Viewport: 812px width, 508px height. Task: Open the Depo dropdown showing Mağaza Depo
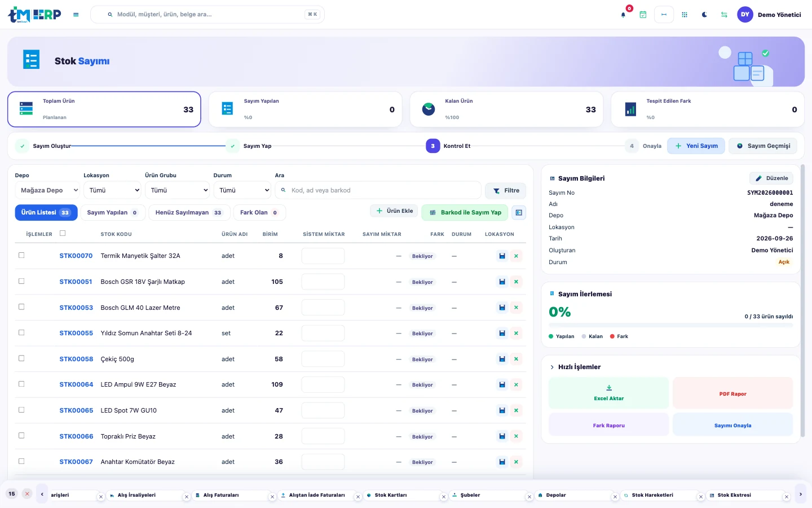pyautogui.click(x=47, y=190)
